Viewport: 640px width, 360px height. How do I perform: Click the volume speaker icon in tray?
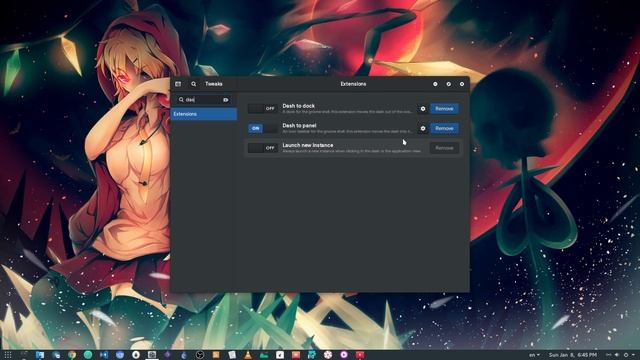pyautogui.click(x=617, y=355)
